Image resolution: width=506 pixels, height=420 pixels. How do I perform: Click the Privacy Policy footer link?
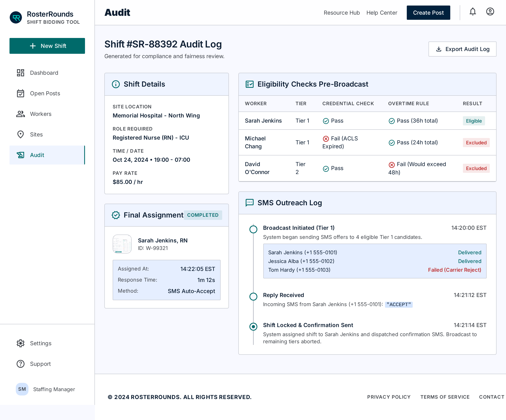click(389, 397)
